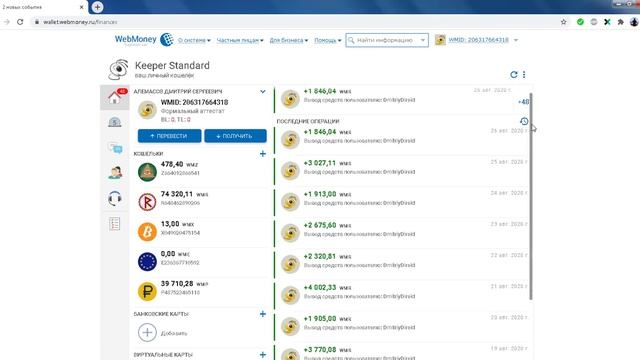This screenshot has width=640, height=360.
Task: Click the Получить button
Action: pyautogui.click(x=236, y=136)
